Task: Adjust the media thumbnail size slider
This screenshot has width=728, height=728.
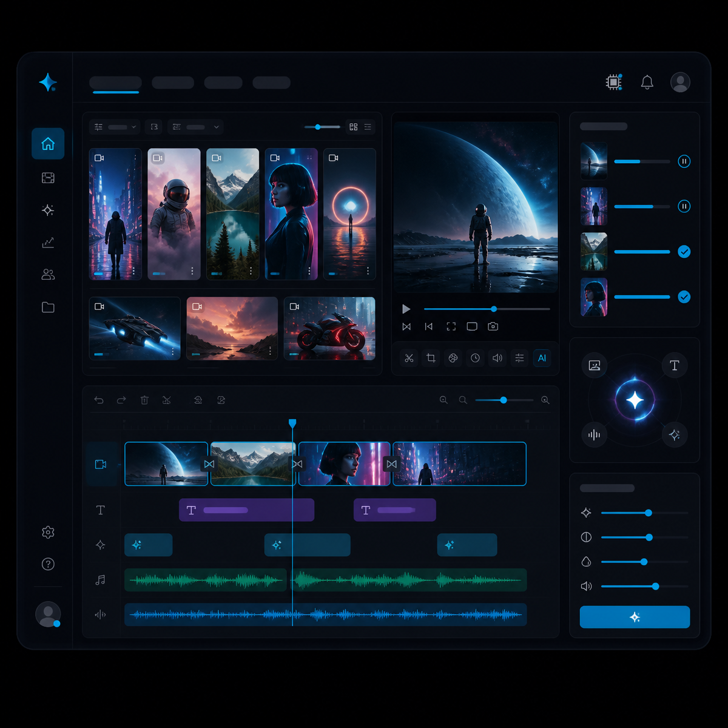Action: (322, 127)
